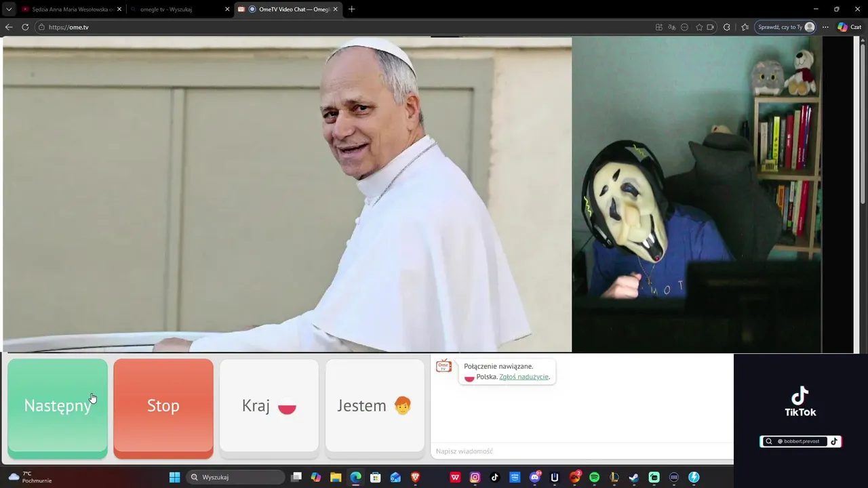
Task: Click the bobbert.prevost TikTok search box
Action: [x=800, y=441]
